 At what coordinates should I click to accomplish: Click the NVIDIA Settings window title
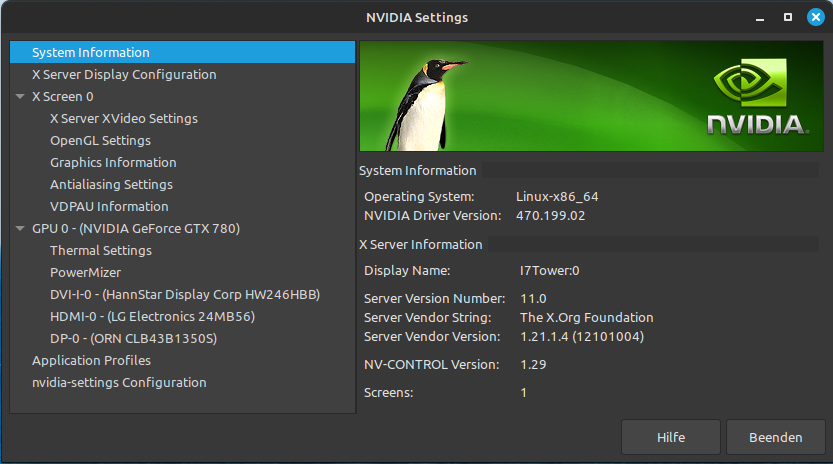click(417, 18)
